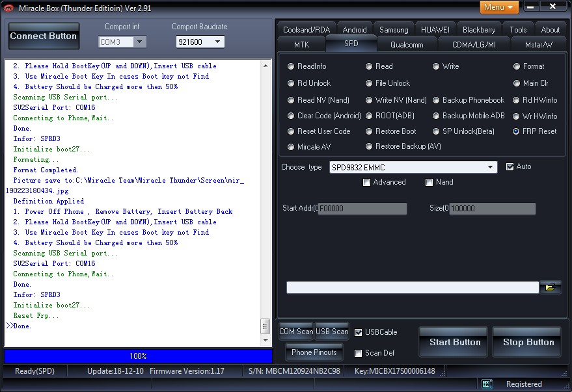
Task: Switch to the SPD tab
Action: coord(351,43)
